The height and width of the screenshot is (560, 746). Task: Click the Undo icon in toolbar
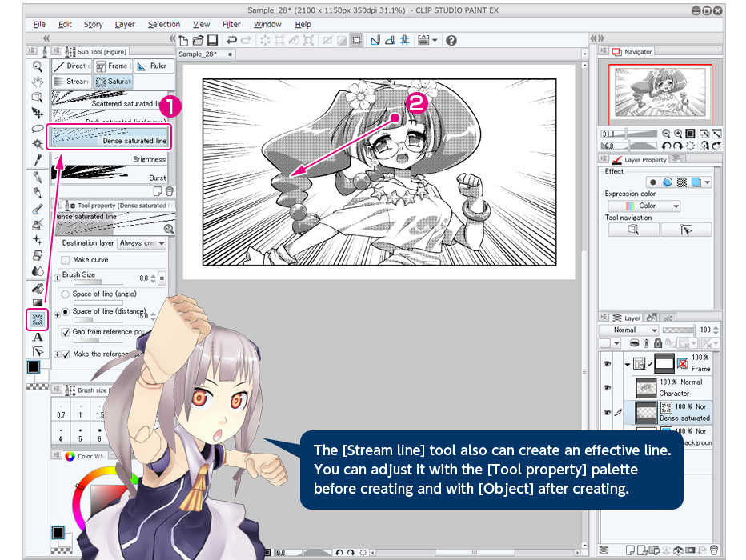tap(231, 40)
